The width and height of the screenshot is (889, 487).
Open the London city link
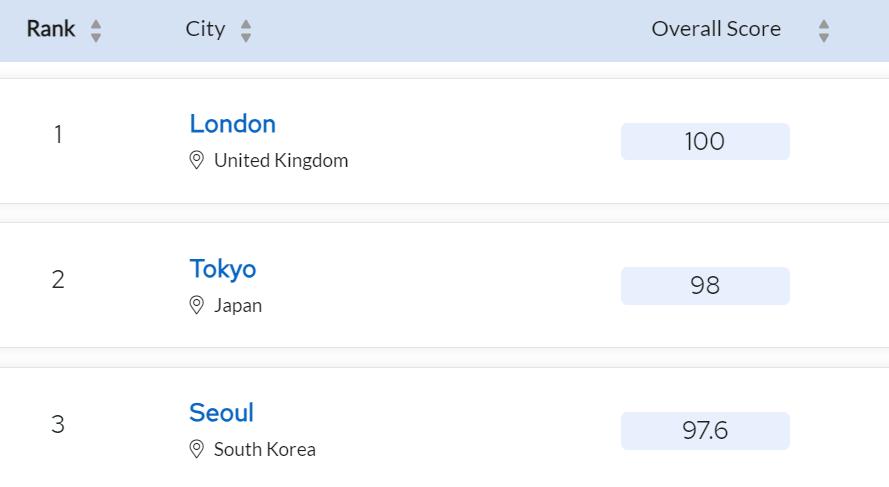(232, 124)
